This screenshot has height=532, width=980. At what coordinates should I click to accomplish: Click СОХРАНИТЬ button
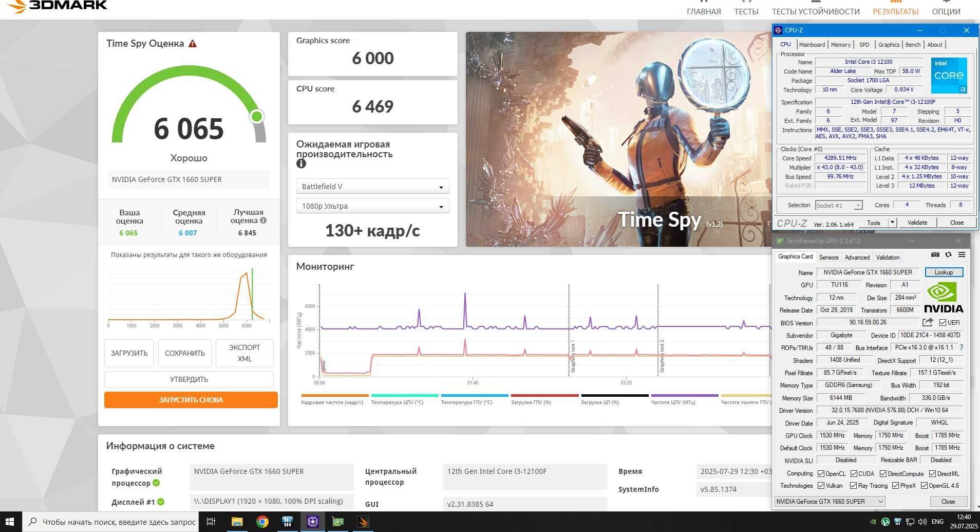coord(185,353)
